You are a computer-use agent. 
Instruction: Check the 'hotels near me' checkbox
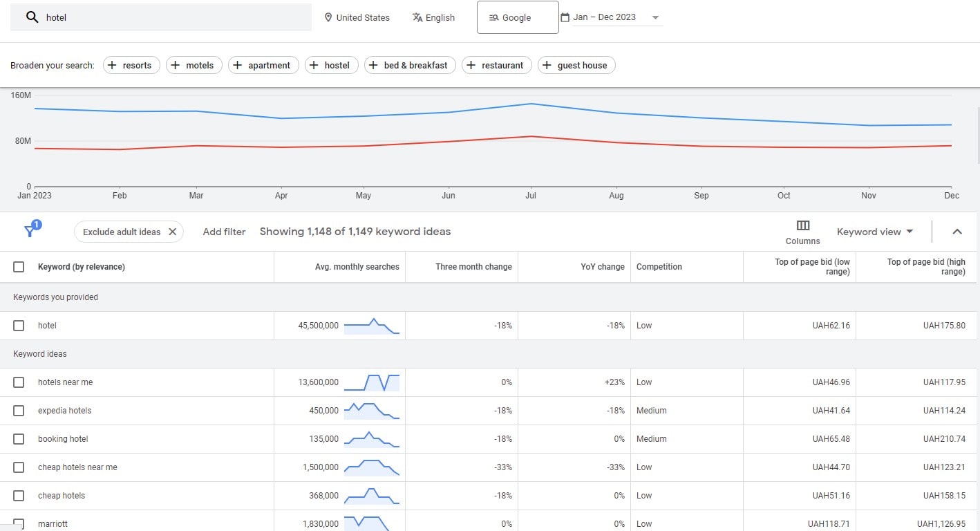(x=19, y=382)
